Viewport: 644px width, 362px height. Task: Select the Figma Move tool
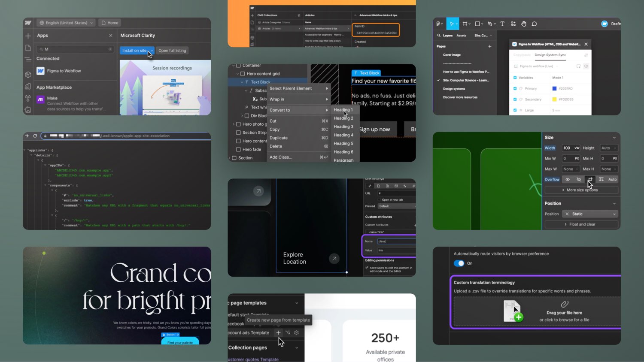[453, 24]
